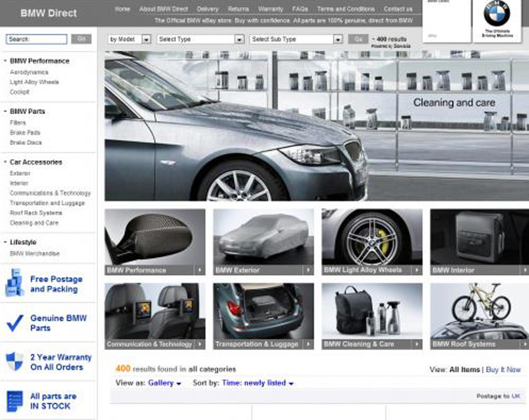Expand the View as Gallery menu
The height and width of the screenshot is (420, 529).
[165, 383]
